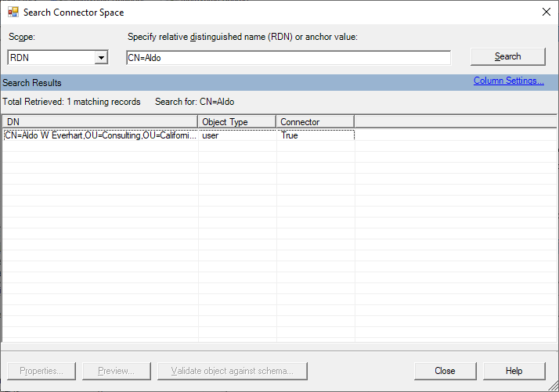The image size is (559, 392).
Task: Sort results by the DN column header
Action: pos(100,122)
